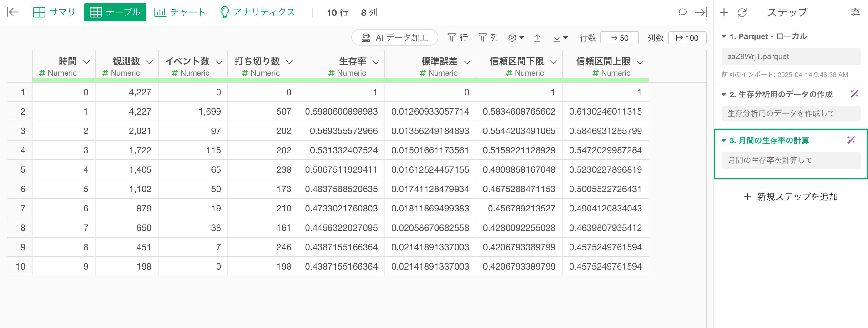This screenshot has height=328, width=868.
Task: Open the step settings sliders icon
Action: [855, 13]
